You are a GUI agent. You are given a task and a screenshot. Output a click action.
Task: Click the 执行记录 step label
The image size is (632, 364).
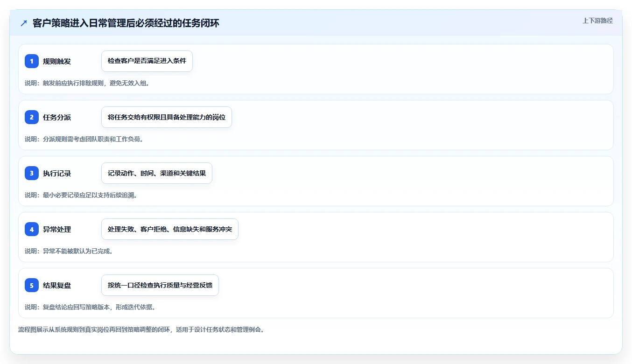click(x=57, y=173)
